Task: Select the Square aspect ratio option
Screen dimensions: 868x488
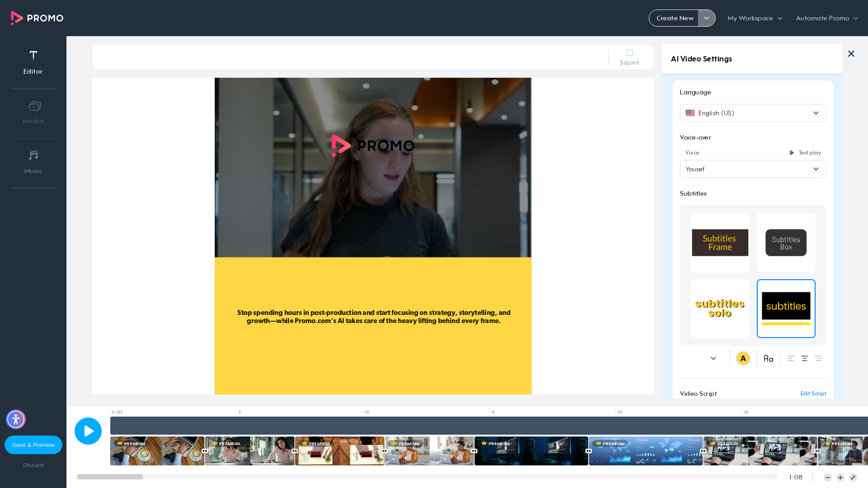Action: tap(629, 57)
